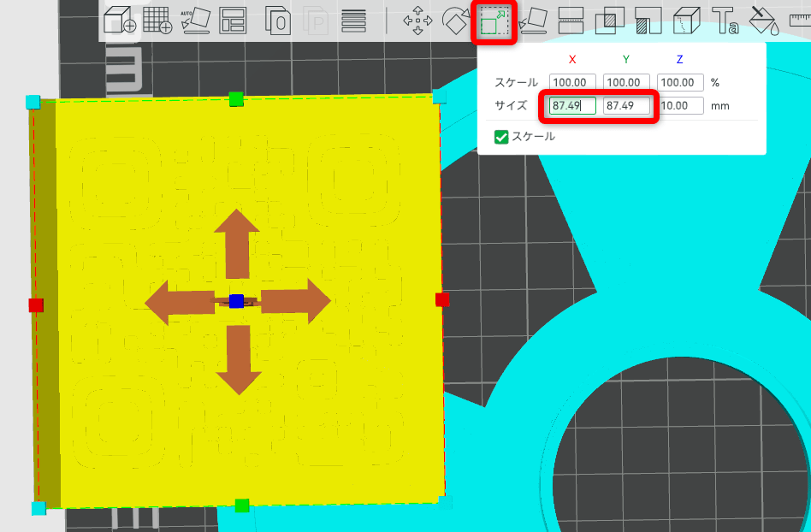811x532 pixels.
Task: Click the Arrange all objects icon
Action: (x=233, y=21)
